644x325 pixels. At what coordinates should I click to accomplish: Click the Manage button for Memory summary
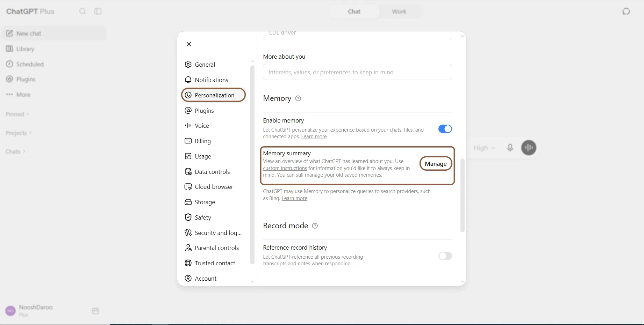(x=436, y=164)
